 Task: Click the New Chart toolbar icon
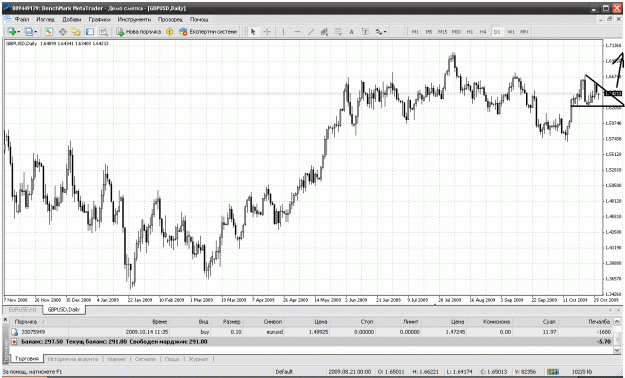[x=11, y=32]
